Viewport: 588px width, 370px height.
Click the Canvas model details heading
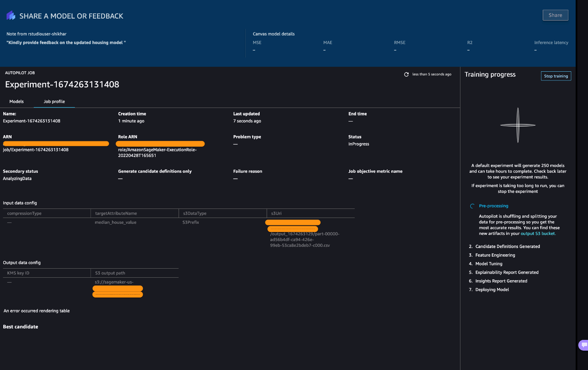[274, 34]
